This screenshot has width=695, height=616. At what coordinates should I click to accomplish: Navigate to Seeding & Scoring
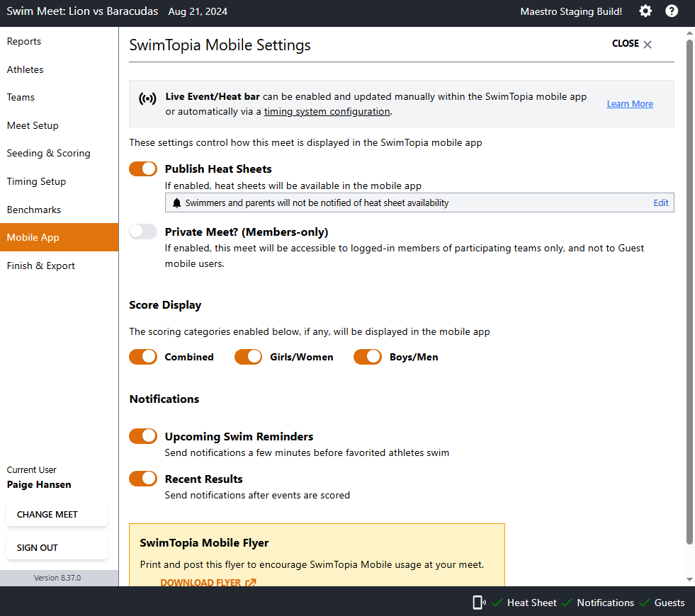[x=48, y=153]
